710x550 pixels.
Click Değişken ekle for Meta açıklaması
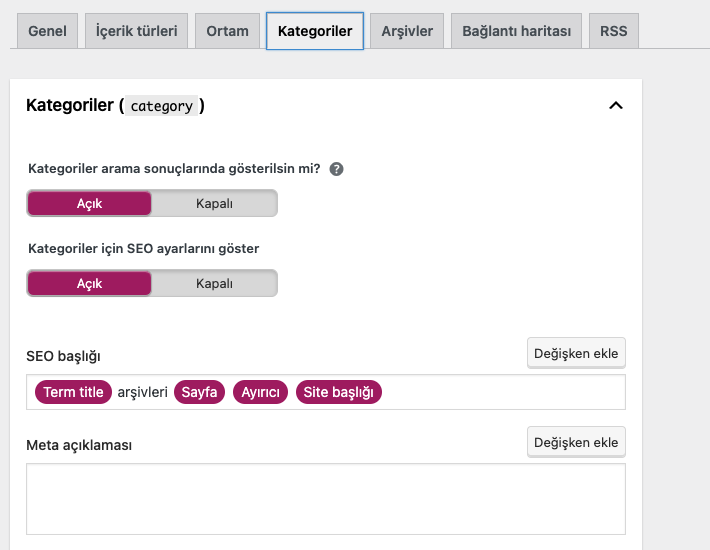[576, 442]
